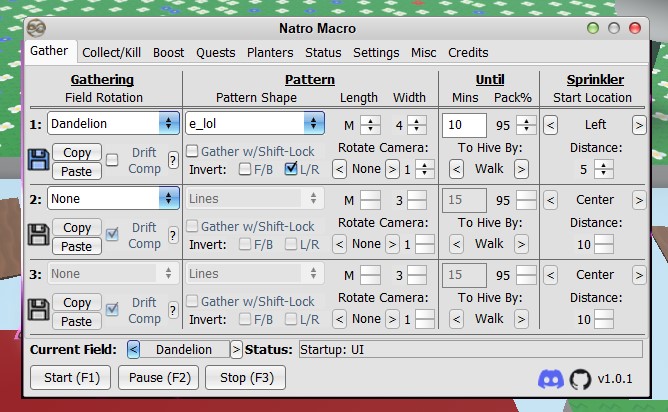668x412 pixels.
Task: Click next Rotate Camera arrow in row 2
Action: (392, 244)
